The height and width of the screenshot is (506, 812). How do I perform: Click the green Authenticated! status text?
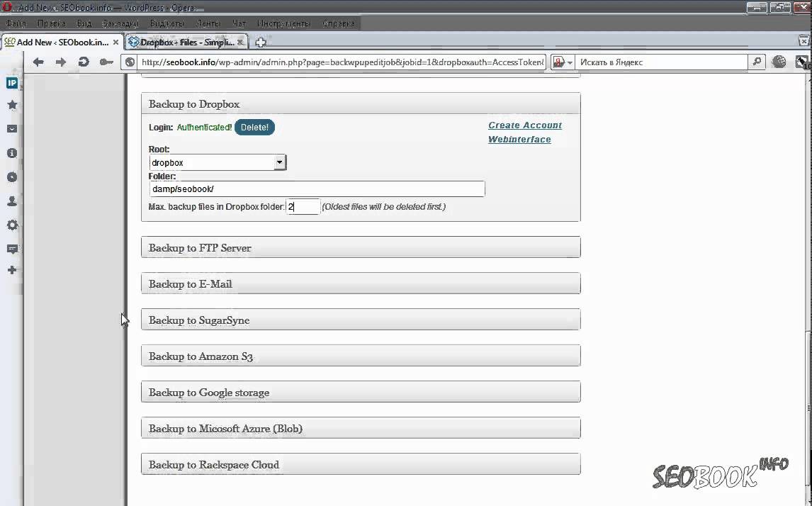pos(204,128)
